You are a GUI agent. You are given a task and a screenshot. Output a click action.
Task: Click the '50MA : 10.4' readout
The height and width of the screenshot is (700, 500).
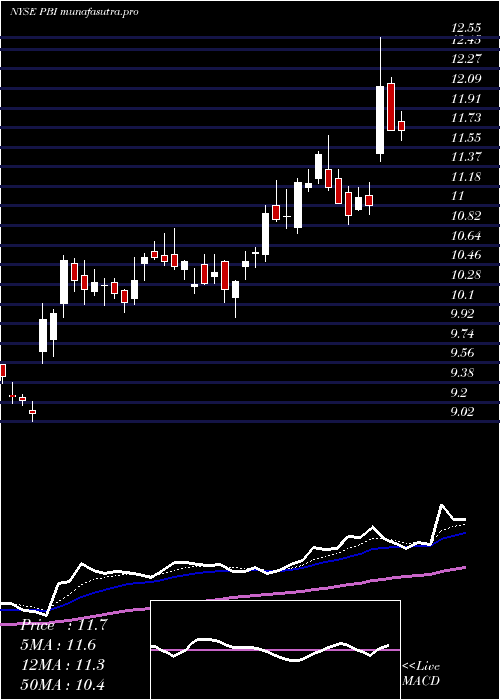tap(63, 684)
